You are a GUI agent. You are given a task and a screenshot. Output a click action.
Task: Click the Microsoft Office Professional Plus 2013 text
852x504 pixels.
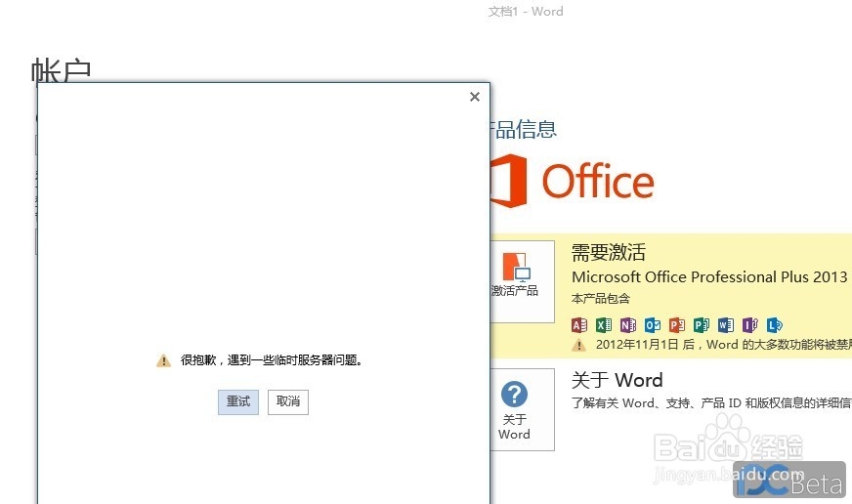coord(709,277)
